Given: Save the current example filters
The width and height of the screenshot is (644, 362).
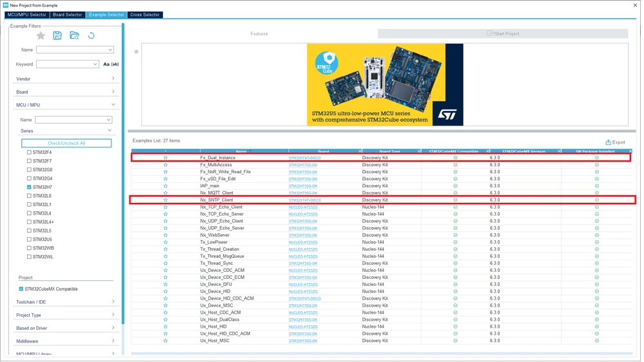Looking at the screenshot, I should 57,35.
